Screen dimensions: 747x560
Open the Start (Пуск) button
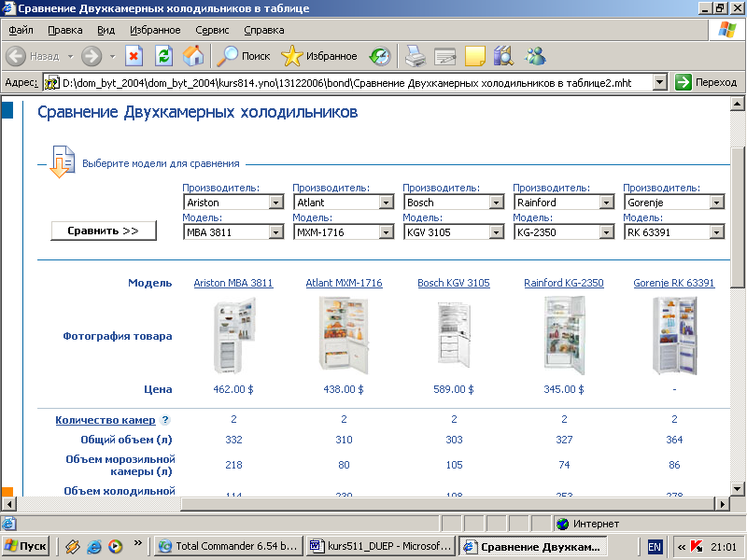pyautogui.click(x=26, y=546)
